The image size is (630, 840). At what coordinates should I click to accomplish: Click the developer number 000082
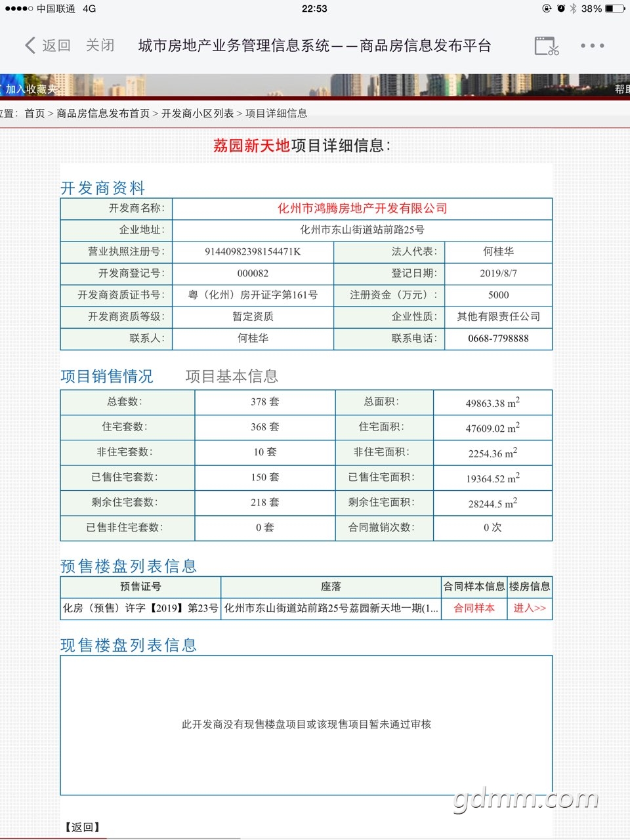(x=253, y=274)
